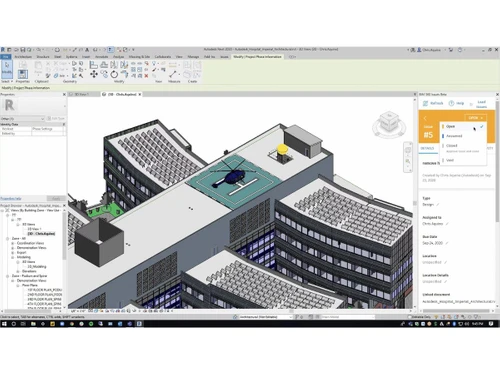Collapse the Zone - All tree node
This screenshot has height=375, width=500.
tap(7, 239)
